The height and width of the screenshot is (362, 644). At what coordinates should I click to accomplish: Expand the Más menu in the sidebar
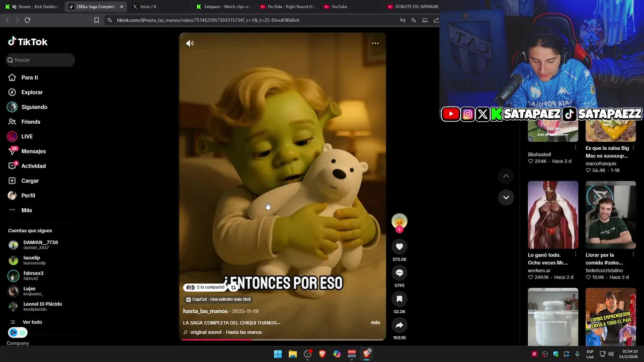click(x=21, y=210)
